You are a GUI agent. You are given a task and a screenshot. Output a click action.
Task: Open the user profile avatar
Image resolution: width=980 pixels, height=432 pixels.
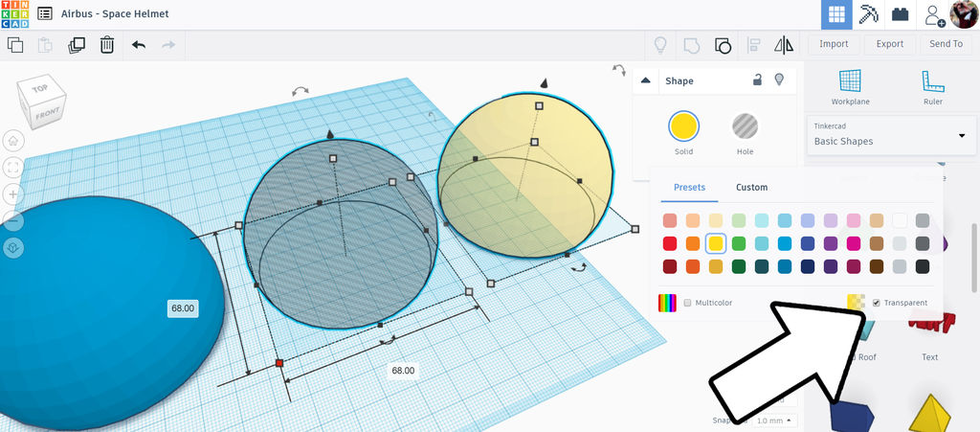[x=964, y=14]
